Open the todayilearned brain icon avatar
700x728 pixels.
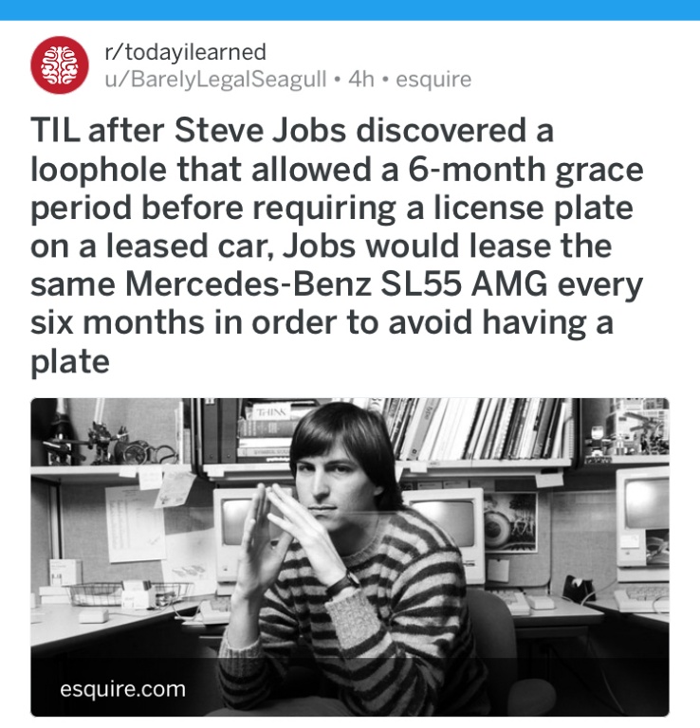tap(60, 65)
